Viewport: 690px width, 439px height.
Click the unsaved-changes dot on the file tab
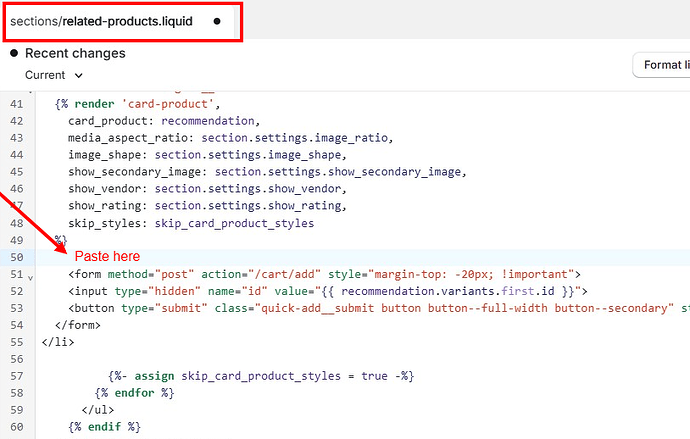(217, 21)
